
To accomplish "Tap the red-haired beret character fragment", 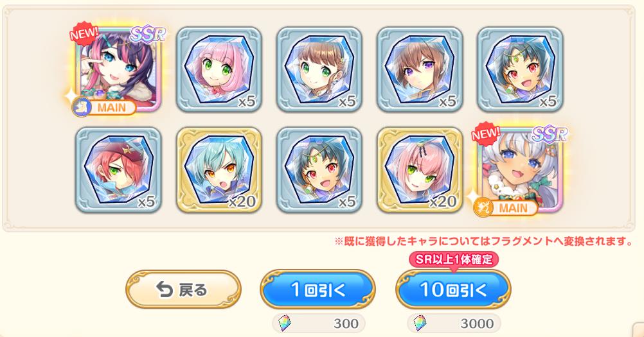I will pyautogui.click(x=119, y=169).
